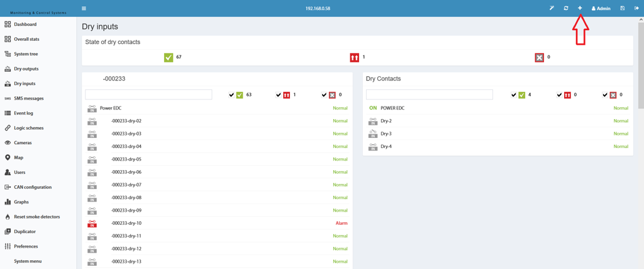644x269 pixels.
Task: Open the Admin user menu
Action: [x=601, y=8]
